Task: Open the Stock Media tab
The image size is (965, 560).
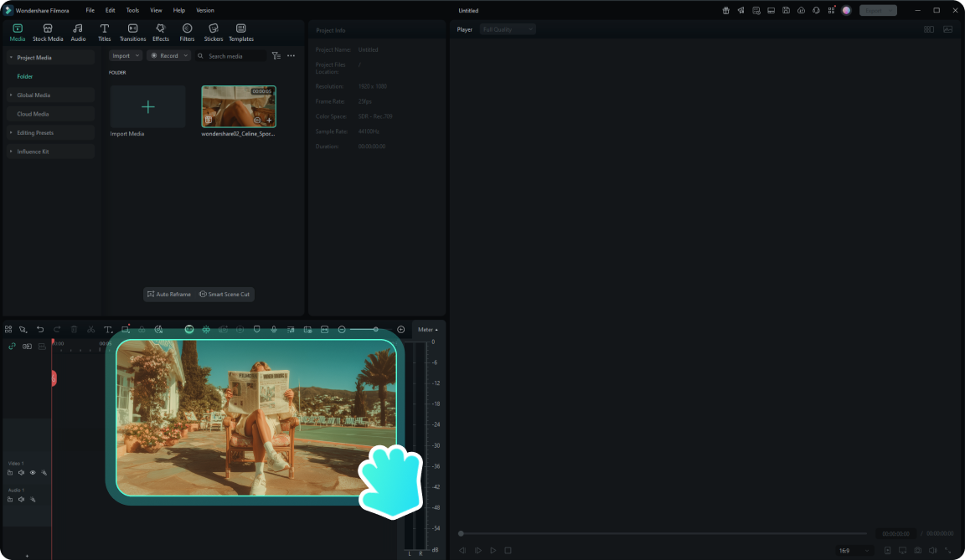Action: tap(48, 33)
